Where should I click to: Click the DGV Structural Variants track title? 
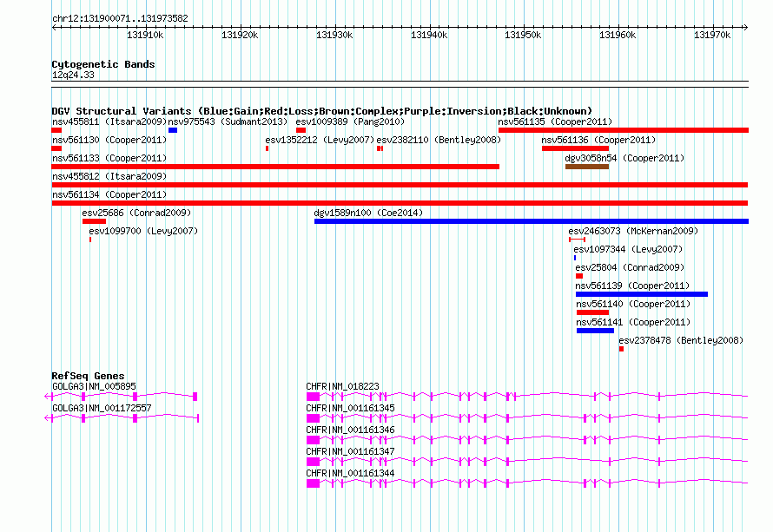[322, 111]
